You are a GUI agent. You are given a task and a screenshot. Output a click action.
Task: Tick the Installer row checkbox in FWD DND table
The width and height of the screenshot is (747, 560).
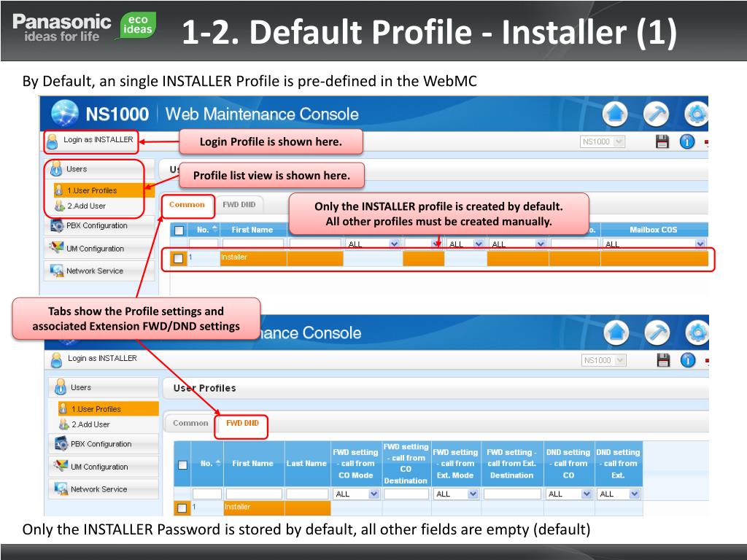tap(182, 508)
